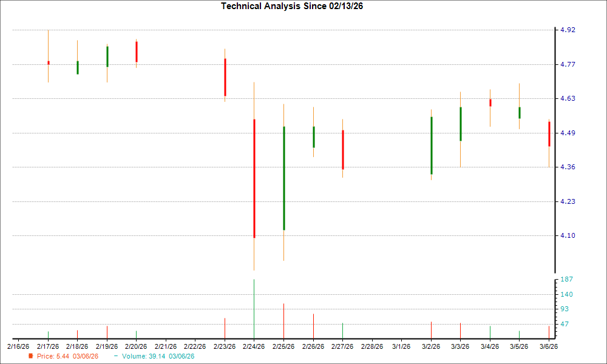Click the red volume bar on 2/25/26
Image resolution: width=607 pixels, height=364 pixels.
tap(283, 320)
